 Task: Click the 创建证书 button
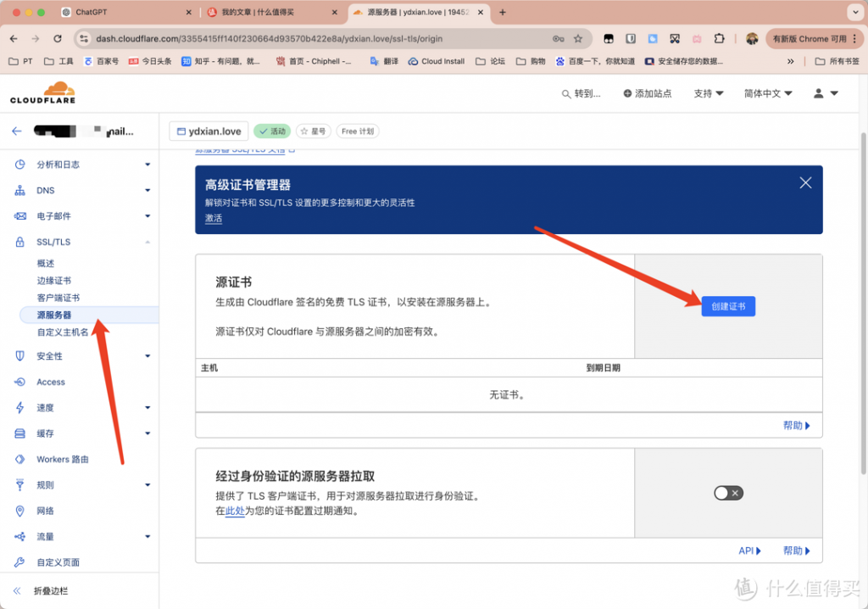(x=728, y=306)
